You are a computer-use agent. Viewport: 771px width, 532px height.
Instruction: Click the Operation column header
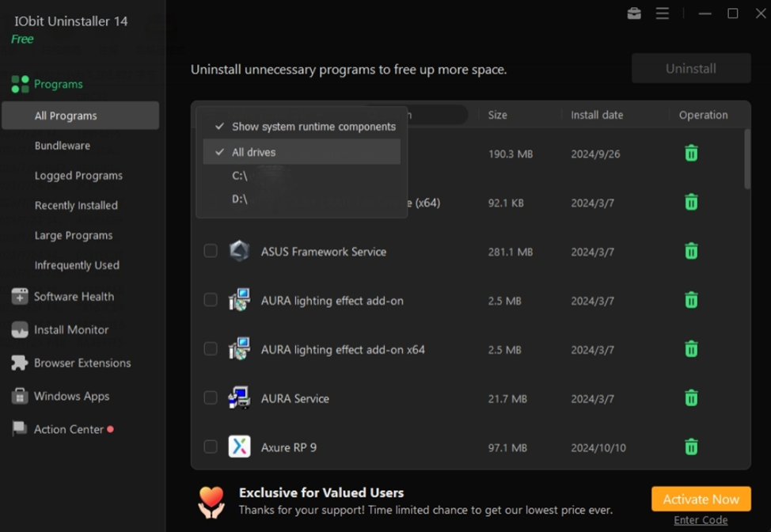coord(703,115)
